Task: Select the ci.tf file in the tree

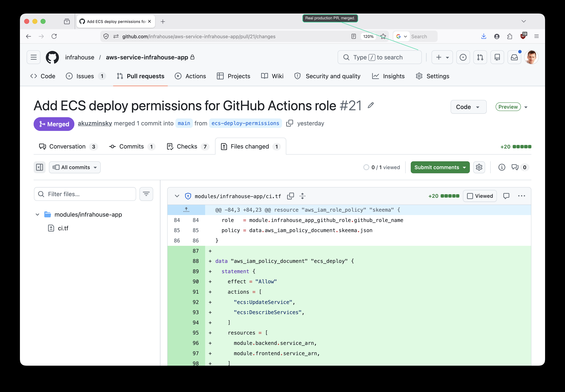Action: (x=63, y=228)
